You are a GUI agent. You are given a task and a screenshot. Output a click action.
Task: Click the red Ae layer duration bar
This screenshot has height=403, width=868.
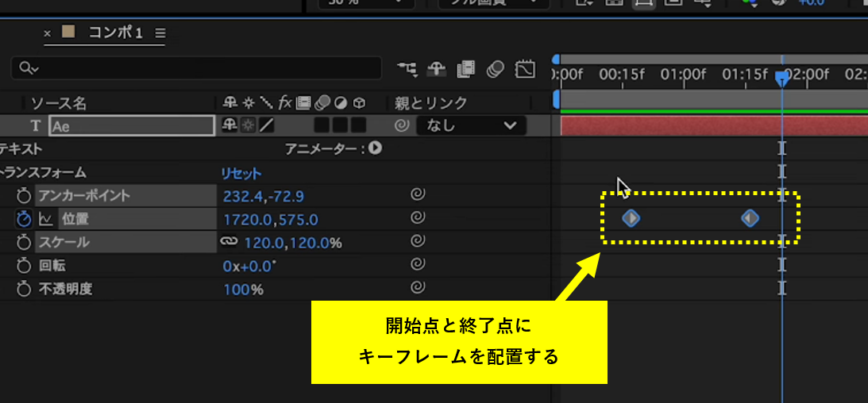[x=714, y=126]
